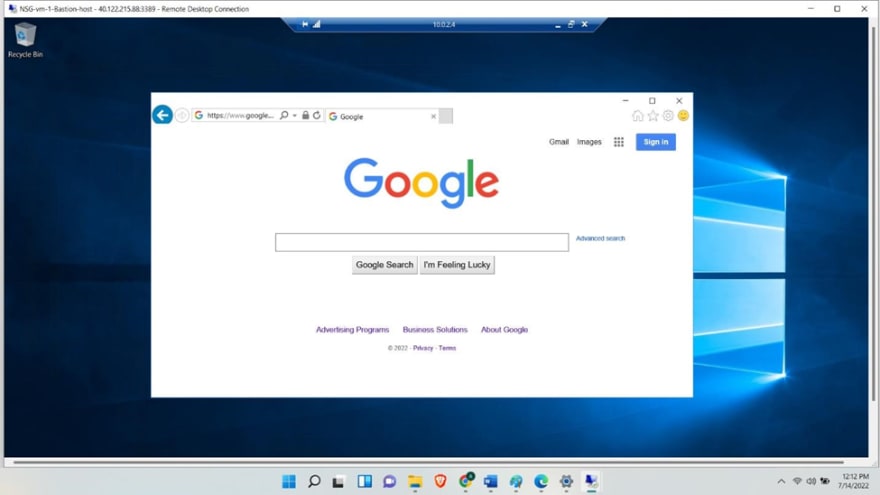880x495 pixels.
Task: Open the taskbar clock and date
Action: 853,482
